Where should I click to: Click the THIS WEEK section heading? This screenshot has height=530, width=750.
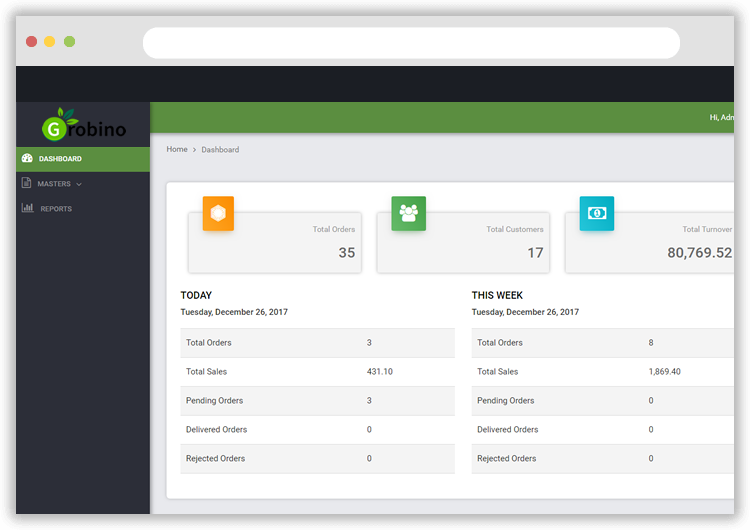497,295
